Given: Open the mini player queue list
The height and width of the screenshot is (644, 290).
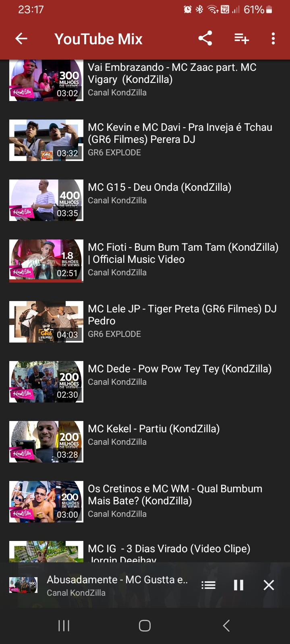Looking at the screenshot, I should point(208,585).
